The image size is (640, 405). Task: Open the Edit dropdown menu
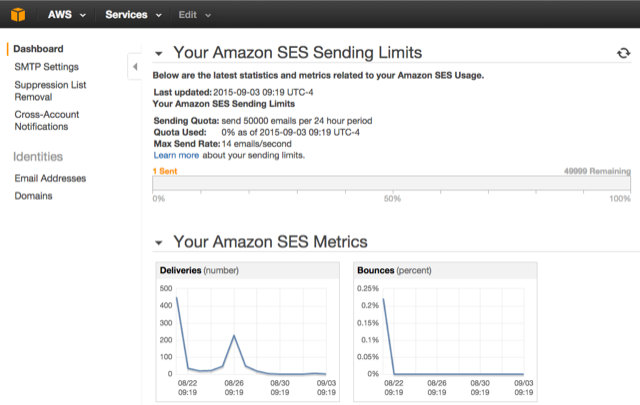click(195, 15)
